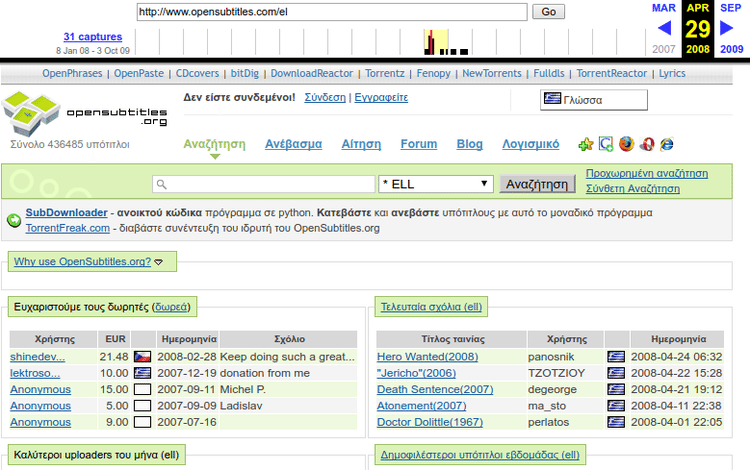Open the Αίτηση request tab
Image resolution: width=750 pixels, height=470 pixels.
click(361, 144)
